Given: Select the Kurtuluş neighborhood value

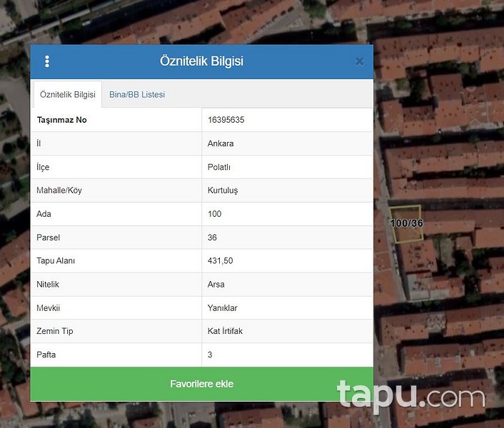Looking at the screenshot, I should click(222, 190).
